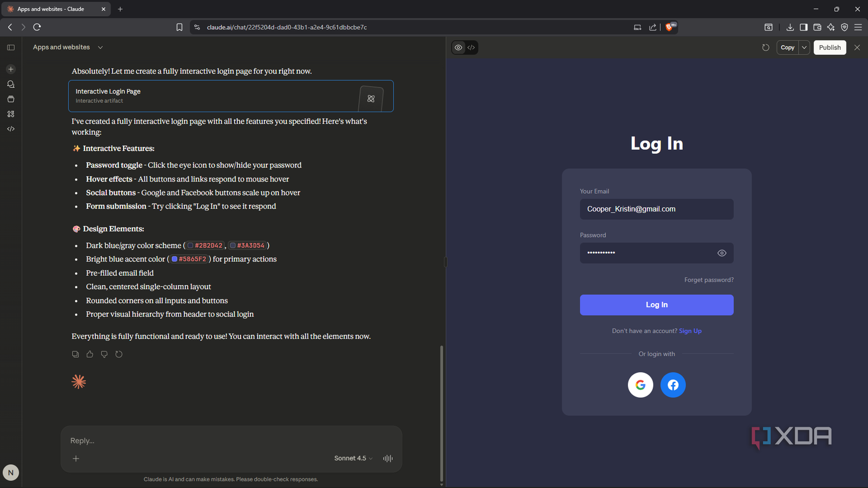Click the Copy button
868x488 pixels.
pos(788,47)
